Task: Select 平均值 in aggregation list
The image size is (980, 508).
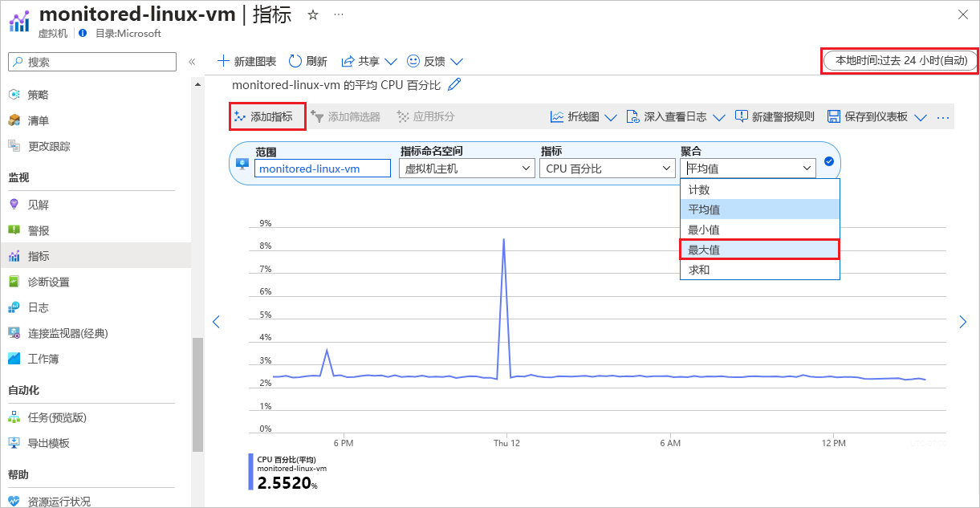Action: (760, 209)
